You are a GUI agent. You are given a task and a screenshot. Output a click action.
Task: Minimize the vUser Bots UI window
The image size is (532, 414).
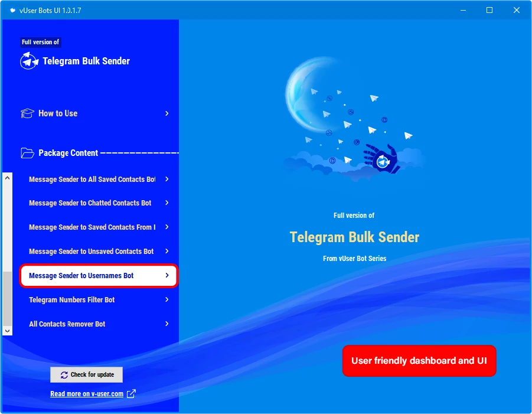pos(463,10)
